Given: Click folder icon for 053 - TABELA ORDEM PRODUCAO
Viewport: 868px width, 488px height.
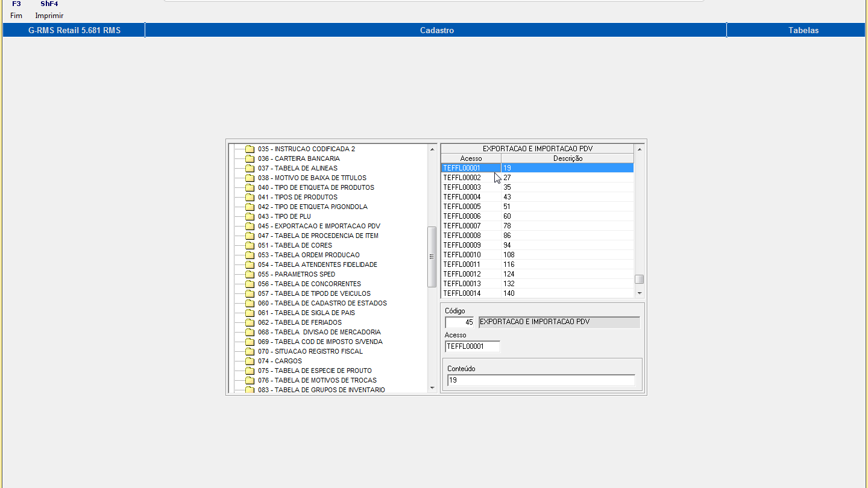Looking at the screenshot, I should [x=250, y=255].
